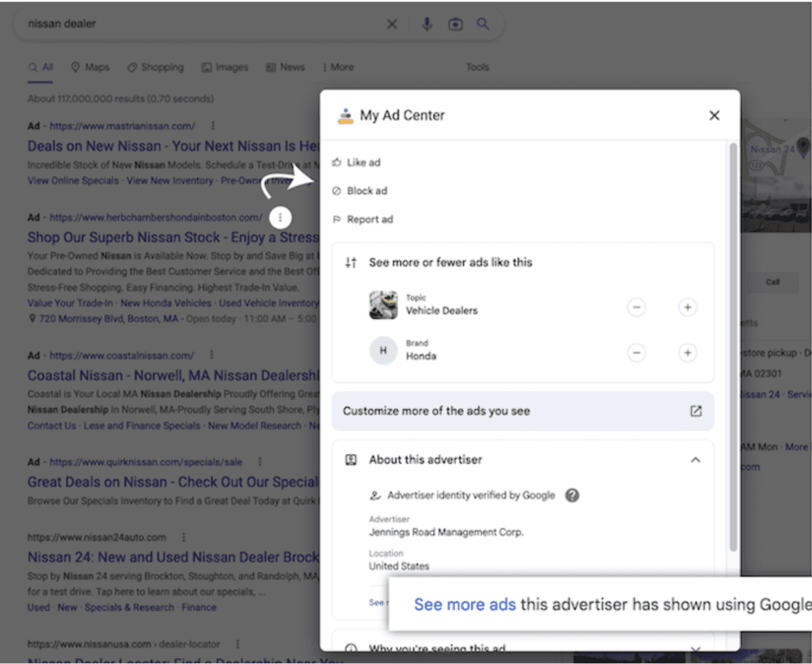The height and width of the screenshot is (664, 812).
Task: Switch to the Images search tab
Action: pyautogui.click(x=225, y=67)
